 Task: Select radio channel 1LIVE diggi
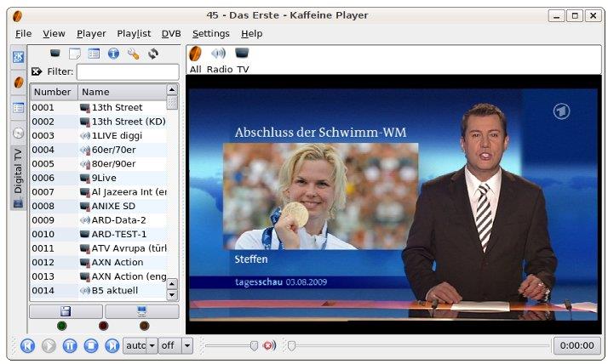tap(111, 135)
